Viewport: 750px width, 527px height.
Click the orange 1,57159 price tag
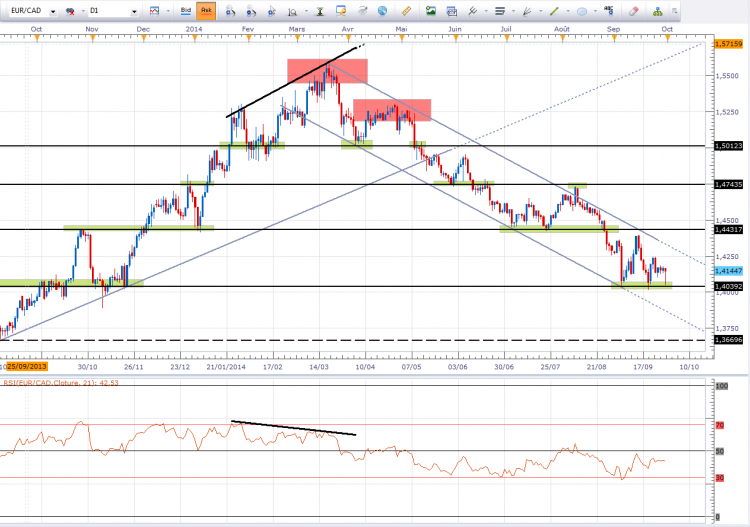pyautogui.click(x=728, y=44)
